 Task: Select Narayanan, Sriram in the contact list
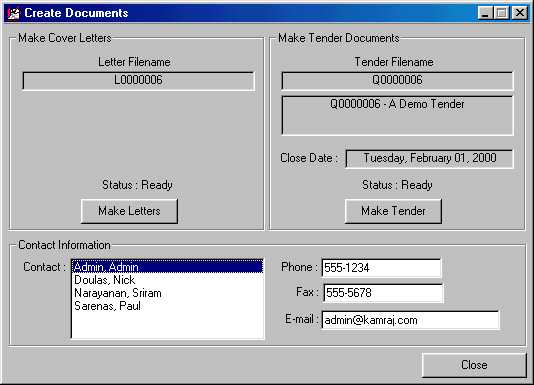[x=167, y=293]
